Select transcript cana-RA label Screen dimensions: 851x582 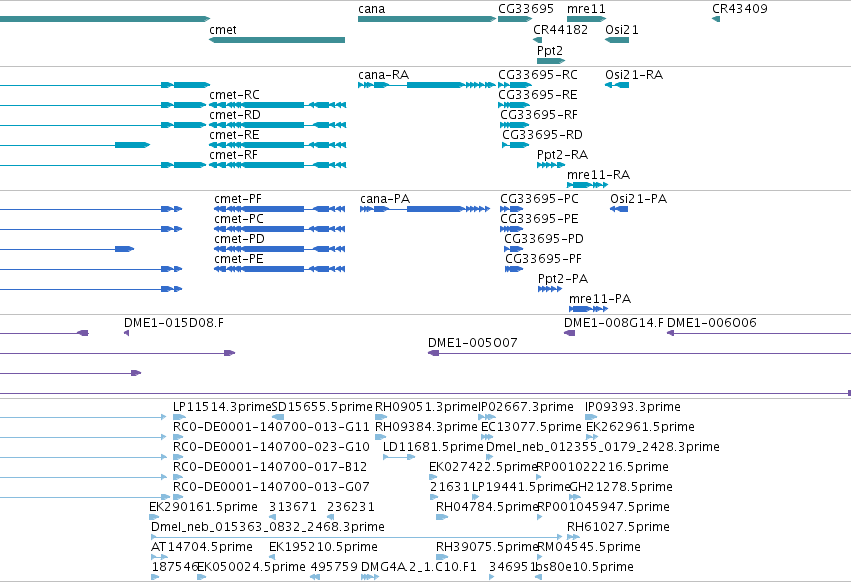[x=383, y=74]
